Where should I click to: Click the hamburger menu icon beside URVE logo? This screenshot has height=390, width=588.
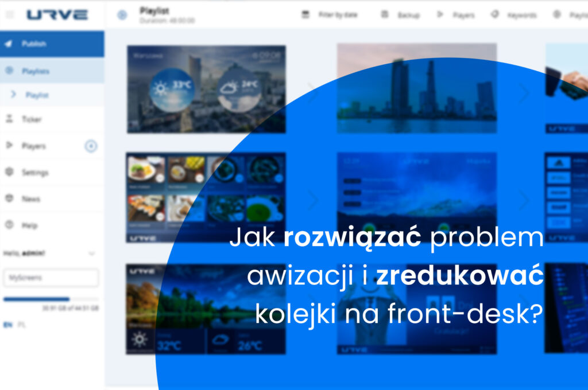[x=10, y=15]
